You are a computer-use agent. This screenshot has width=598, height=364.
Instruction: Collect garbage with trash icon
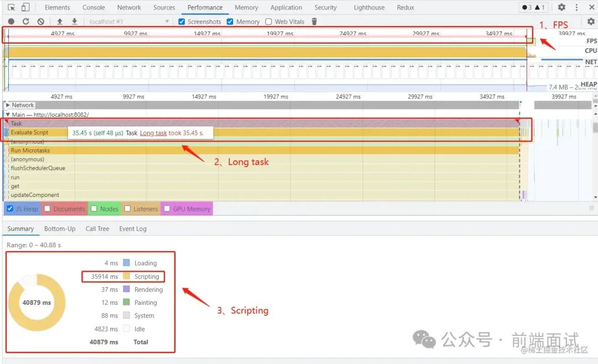tap(315, 22)
